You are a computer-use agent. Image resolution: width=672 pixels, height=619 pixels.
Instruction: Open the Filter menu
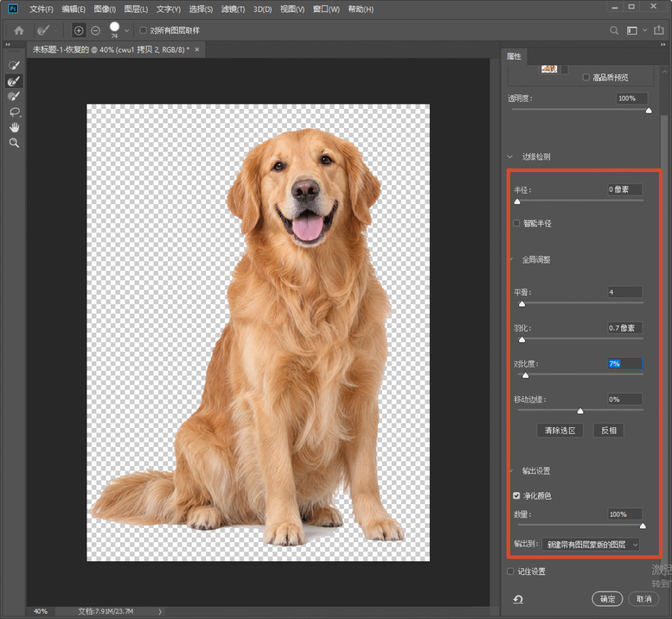coord(233,9)
